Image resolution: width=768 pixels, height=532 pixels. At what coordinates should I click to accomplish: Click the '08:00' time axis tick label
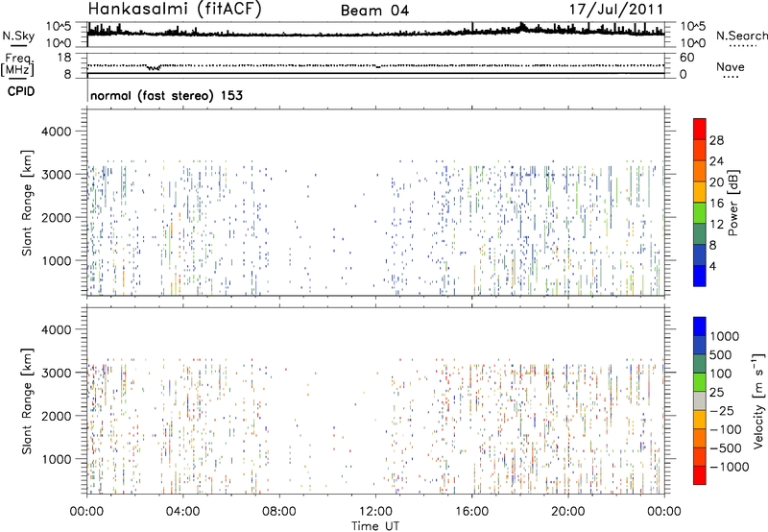tap(279, 512)
